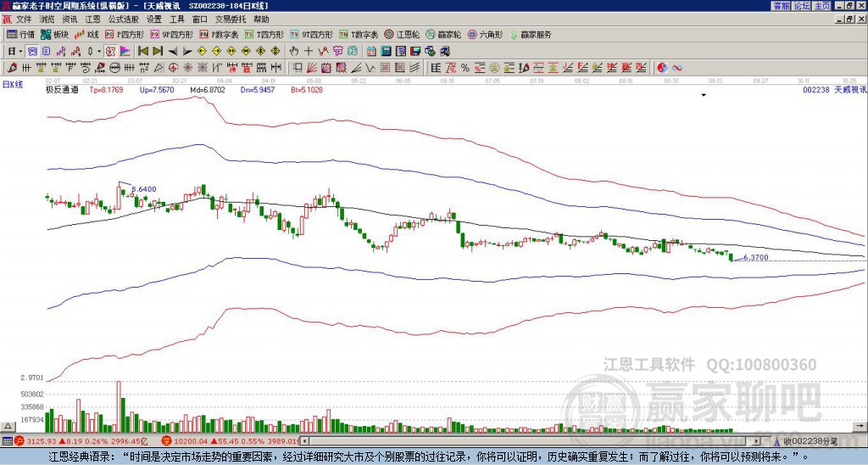Image resolution: width=868 pixels, height=465 pixels.
Task: Click the 日K线 chart label
Action: coord(13,84)
